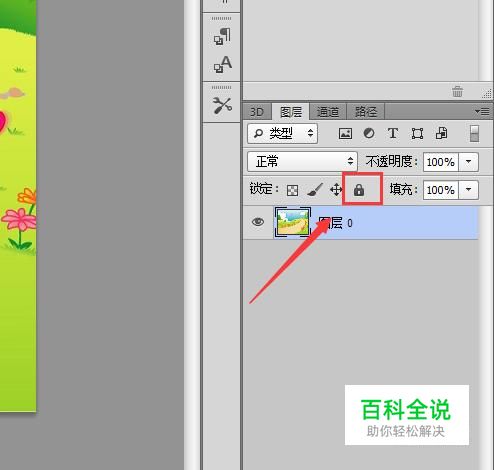Open the 正常 blend mode dropdown

pos(302,162)
